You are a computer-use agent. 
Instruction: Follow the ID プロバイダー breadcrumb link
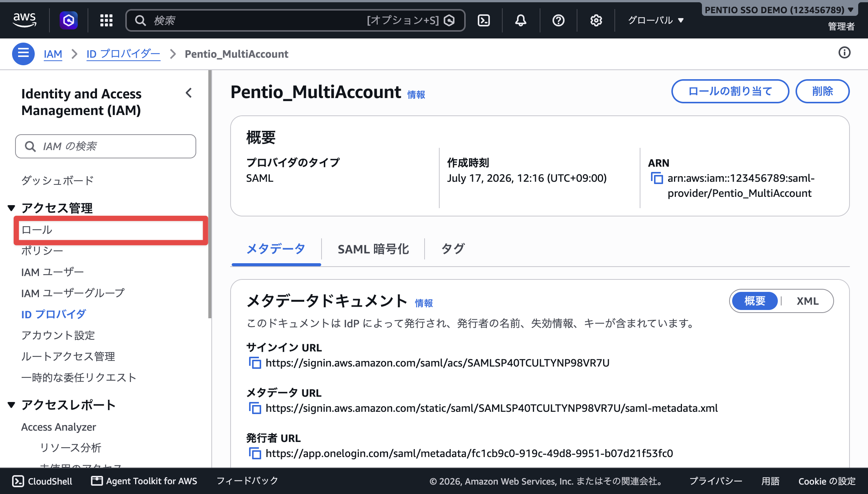pos(123,54)
